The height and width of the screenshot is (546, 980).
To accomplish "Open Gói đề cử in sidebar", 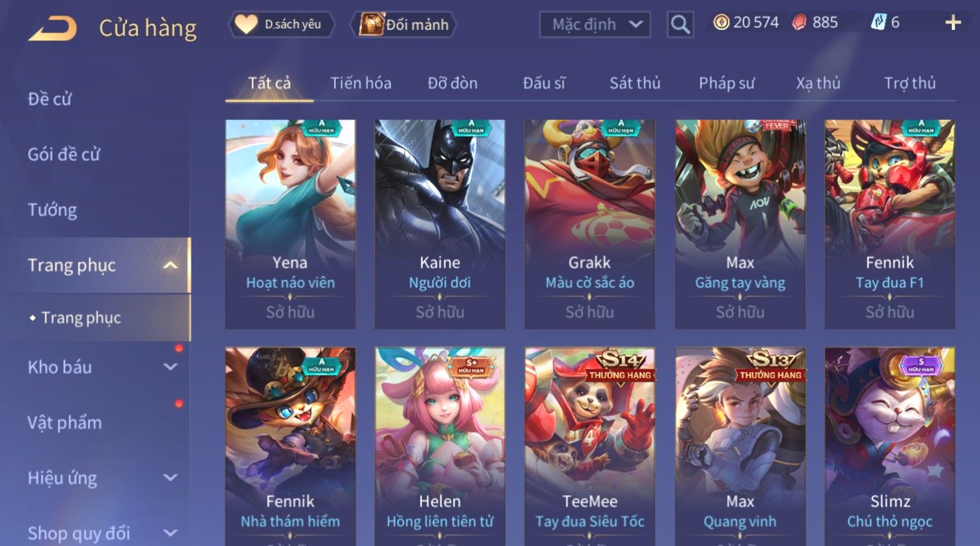I will pos(64,155).
